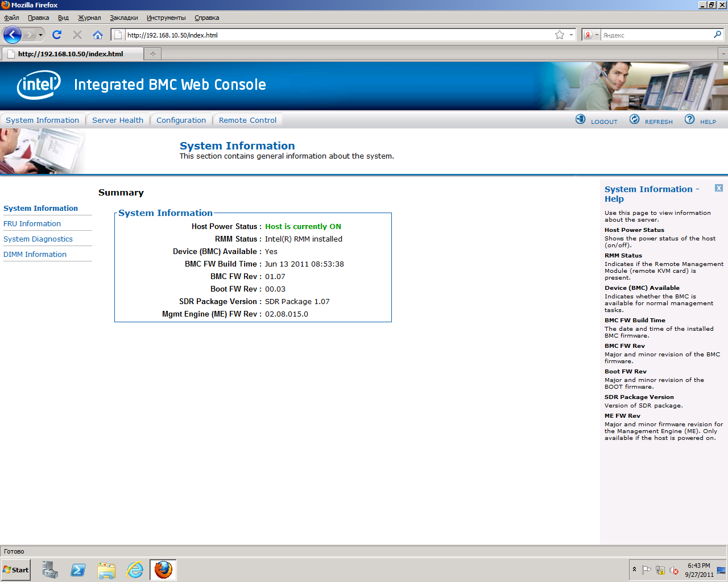728x582 pixels.
Task: Click the Logout icon in BMC console
Action: 580,119
